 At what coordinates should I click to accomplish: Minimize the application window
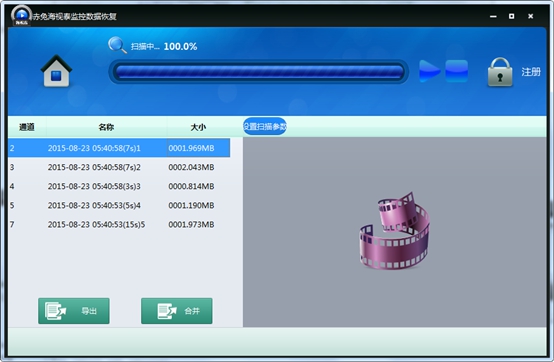493,16
